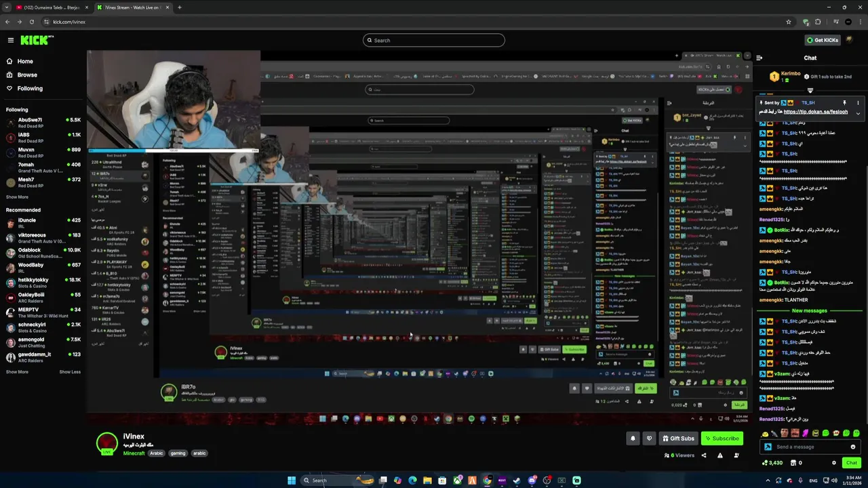Viewport: 868px width, 488px height.
Task: Reload the kick.com page
Action: (x=31, y=22)
